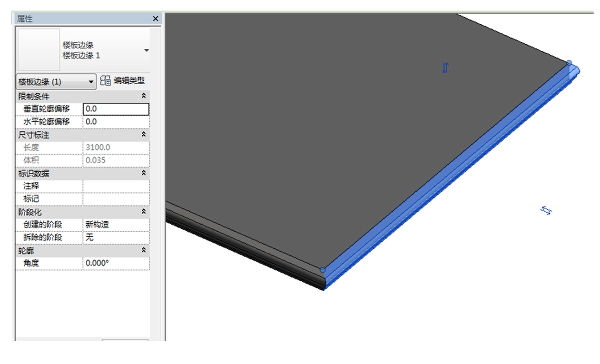Open the type selector dropdown arrow

pyautogui.click(x=146, y=50)
